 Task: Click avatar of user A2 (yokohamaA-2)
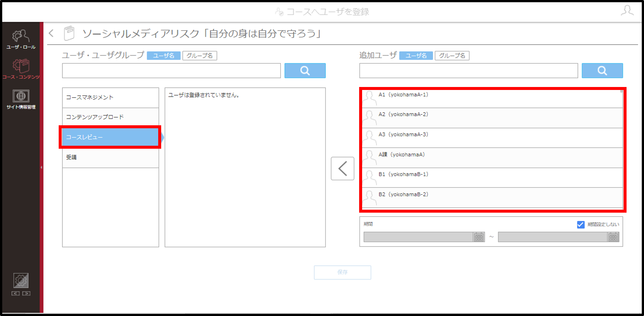point(370,118)
